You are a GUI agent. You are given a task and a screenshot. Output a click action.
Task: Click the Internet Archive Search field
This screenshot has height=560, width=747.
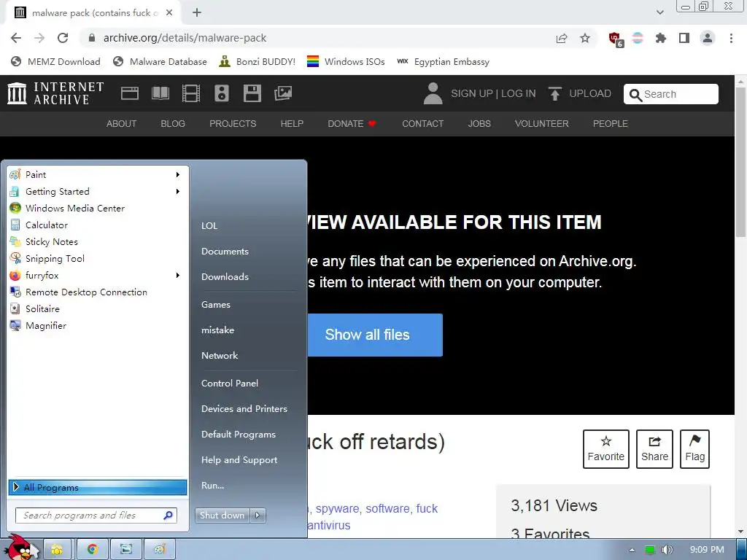tap(671, 94)
